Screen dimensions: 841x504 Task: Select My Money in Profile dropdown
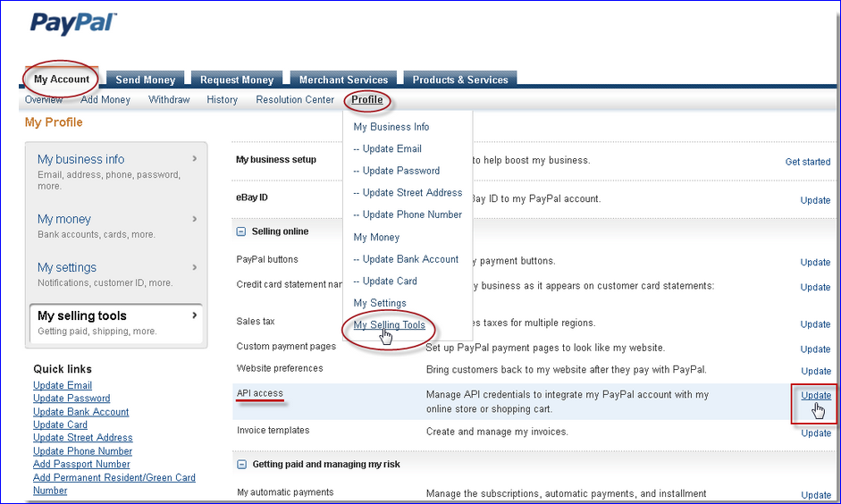(376, 237)
